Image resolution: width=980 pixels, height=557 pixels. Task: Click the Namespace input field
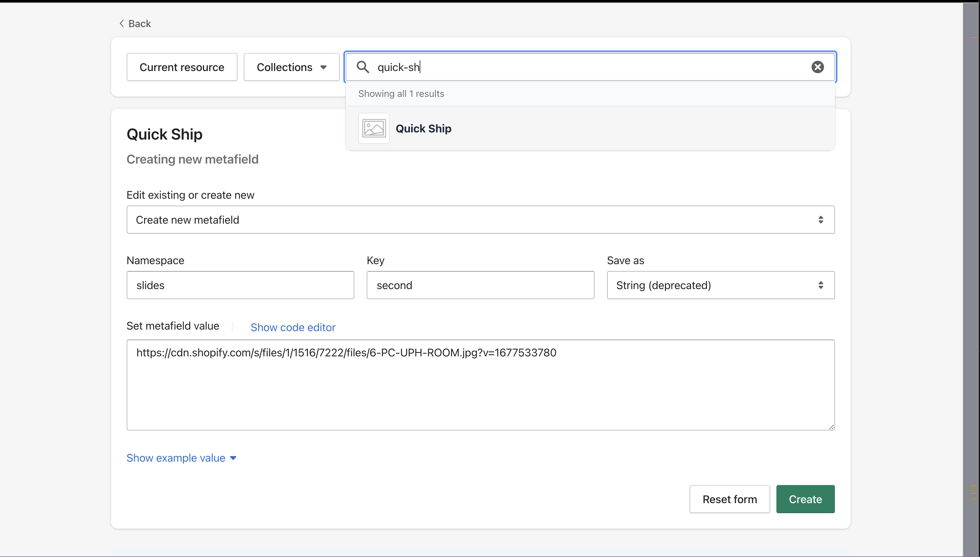coord(240,285)
